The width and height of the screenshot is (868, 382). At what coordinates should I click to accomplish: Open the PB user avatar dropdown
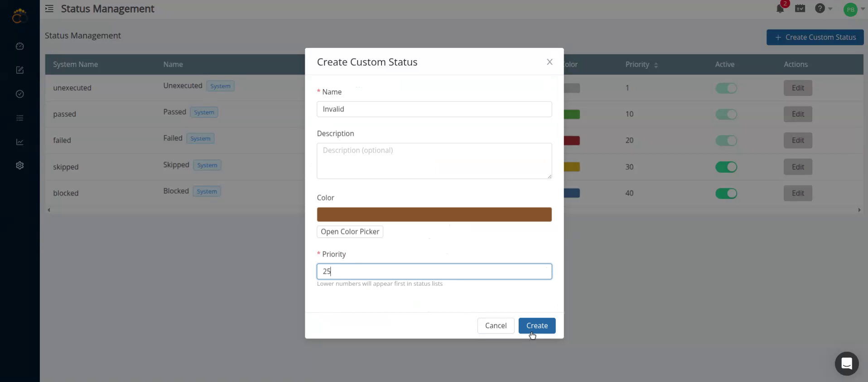click(853, 10)
